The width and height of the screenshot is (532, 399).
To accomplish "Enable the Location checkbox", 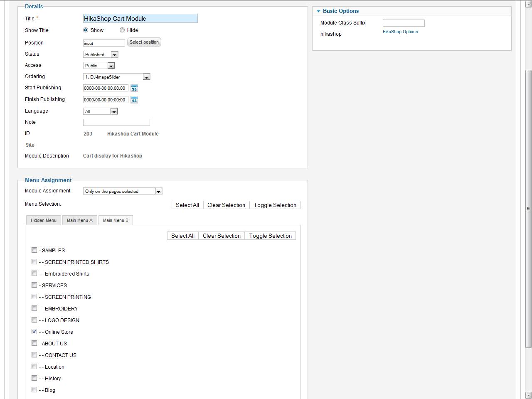I will point(34,367).
